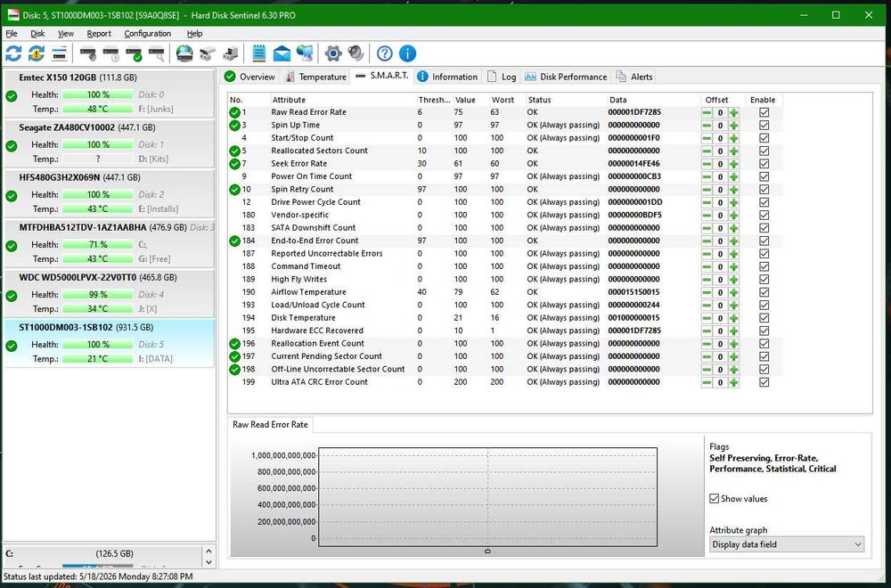Click the disk icon with gray gear badge
Screen dimensions: 891x588
(x=88, y=54)
